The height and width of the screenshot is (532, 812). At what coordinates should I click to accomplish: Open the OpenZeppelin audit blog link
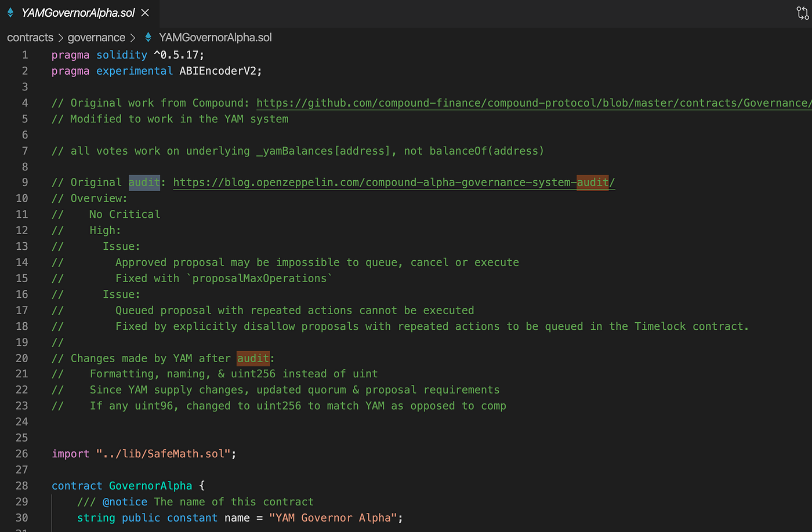pyautogui.click(x=394, y=183)
